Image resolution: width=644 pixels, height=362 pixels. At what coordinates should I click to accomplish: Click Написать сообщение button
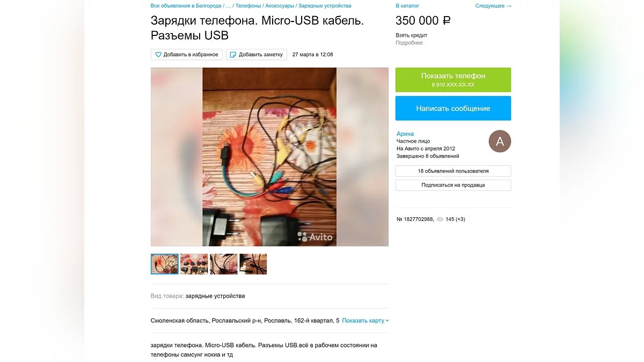(x=453, y=108)
